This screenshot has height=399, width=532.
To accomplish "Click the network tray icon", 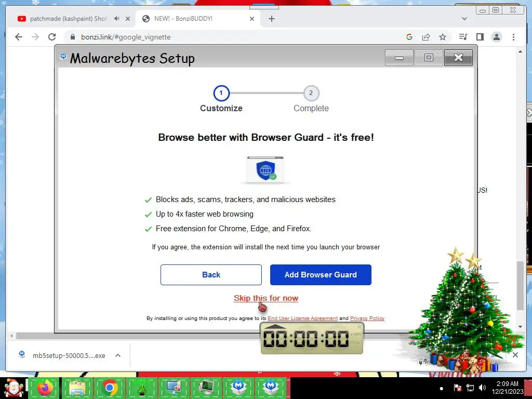I will [470, 388].
